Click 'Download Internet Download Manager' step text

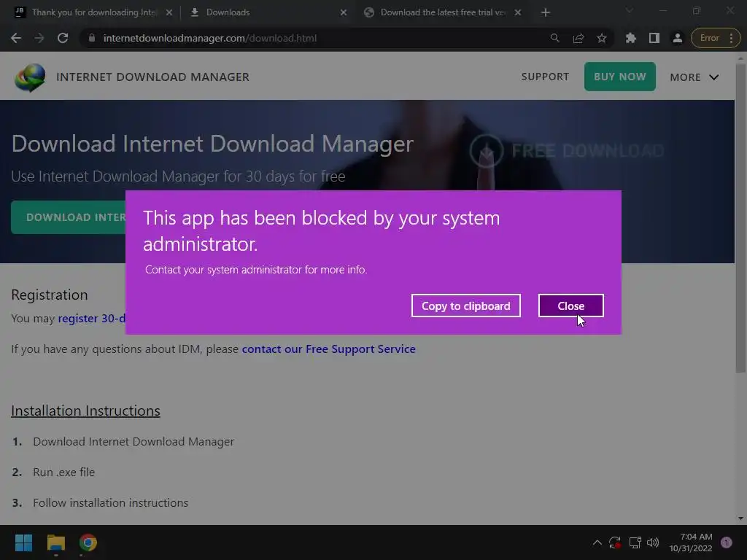(133, 441)
